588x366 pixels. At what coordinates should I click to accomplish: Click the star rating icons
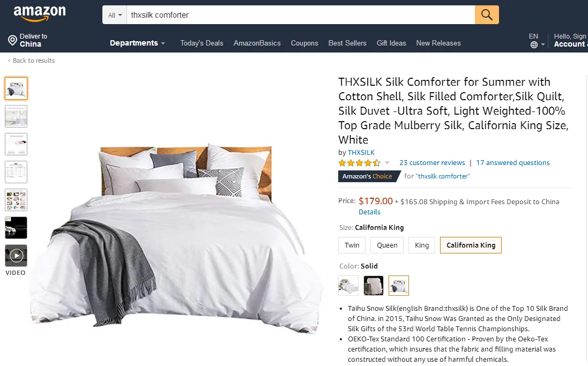[x=359, y=163]
